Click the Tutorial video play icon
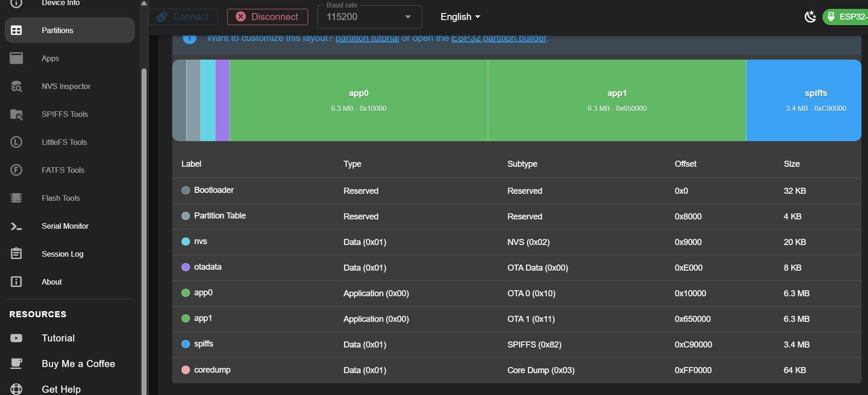The image size is (868, 395). (x=16, y=338)
